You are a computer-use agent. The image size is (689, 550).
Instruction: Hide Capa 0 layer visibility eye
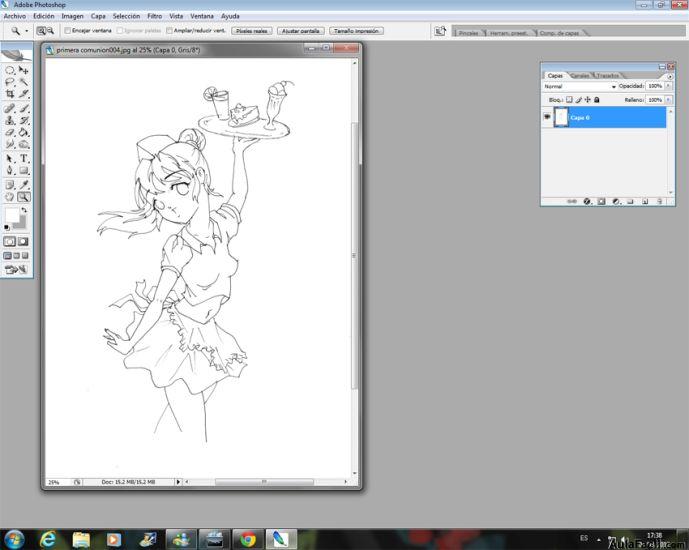[x=547, y=117]
